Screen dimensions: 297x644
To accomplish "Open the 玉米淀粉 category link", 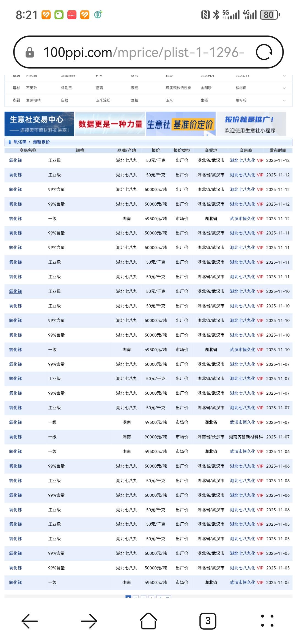I will tap(103, 100).
